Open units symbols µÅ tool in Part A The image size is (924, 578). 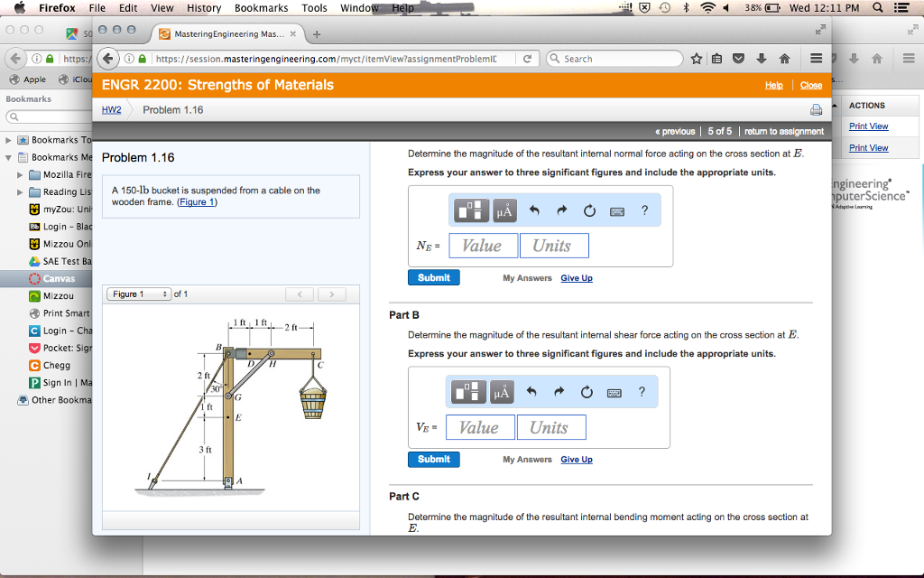pyautogui.click(x=504, y=210)
